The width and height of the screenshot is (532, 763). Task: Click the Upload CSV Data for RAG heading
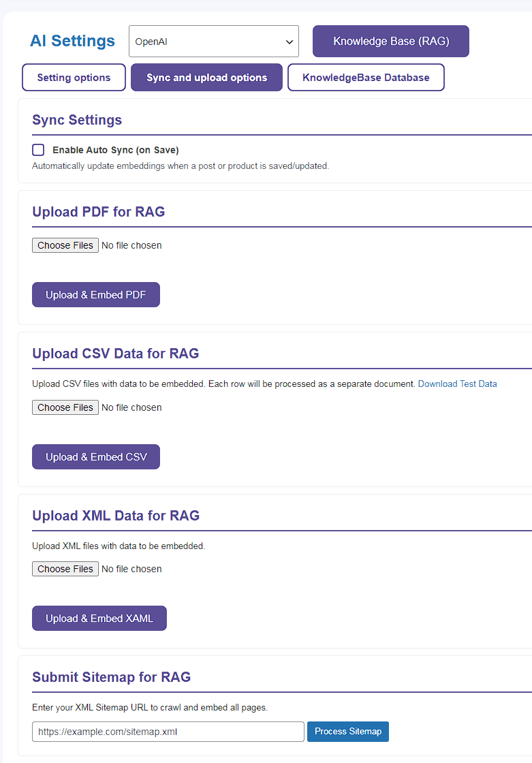pos(115,354)
